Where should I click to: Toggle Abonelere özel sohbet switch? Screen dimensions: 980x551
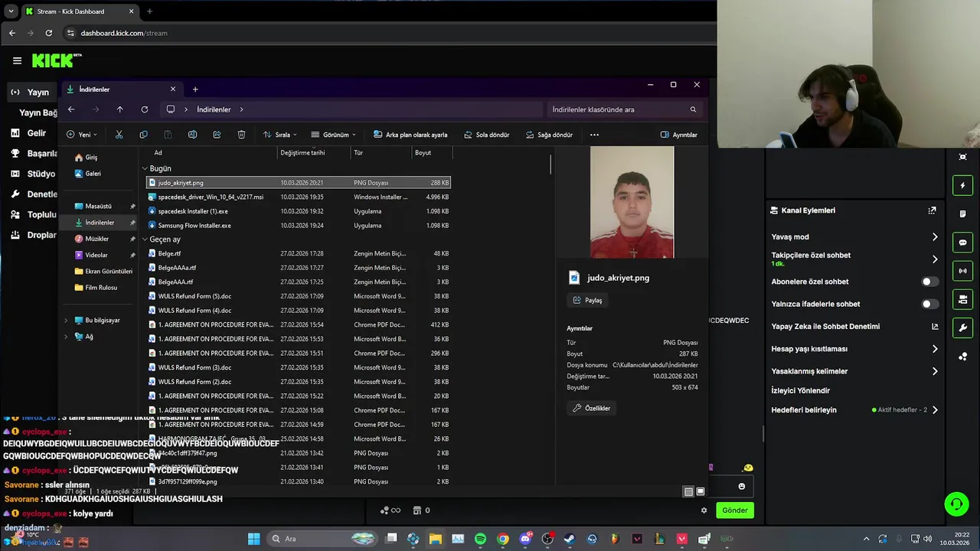coord(929,282)
